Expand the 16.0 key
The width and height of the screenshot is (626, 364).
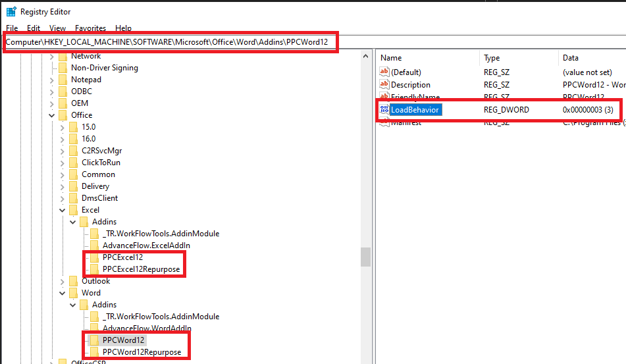click(63, 140)
